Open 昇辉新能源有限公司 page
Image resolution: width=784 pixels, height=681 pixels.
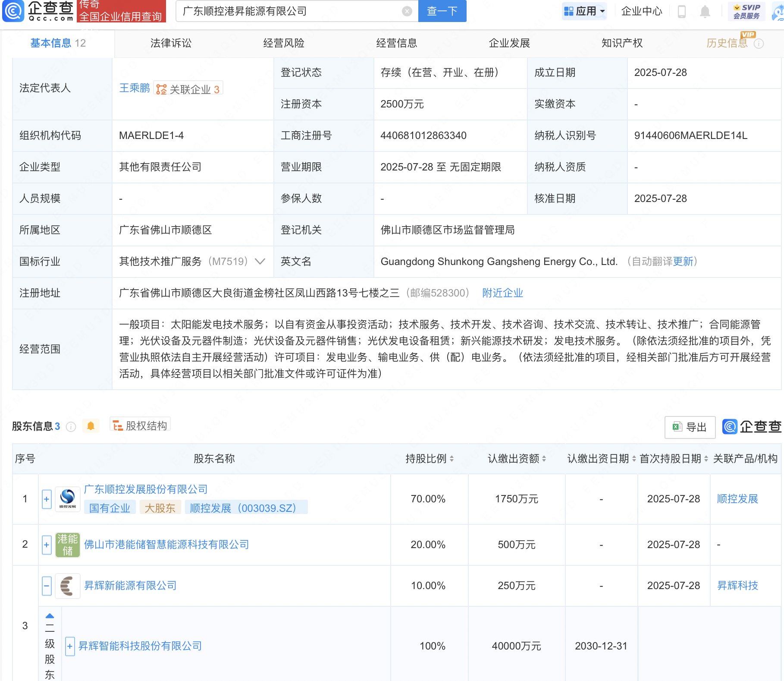tap(130, 586)
